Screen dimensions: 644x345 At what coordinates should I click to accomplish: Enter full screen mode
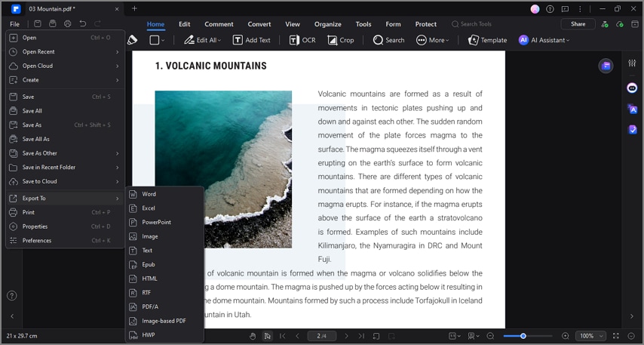(x=615, y=336)
